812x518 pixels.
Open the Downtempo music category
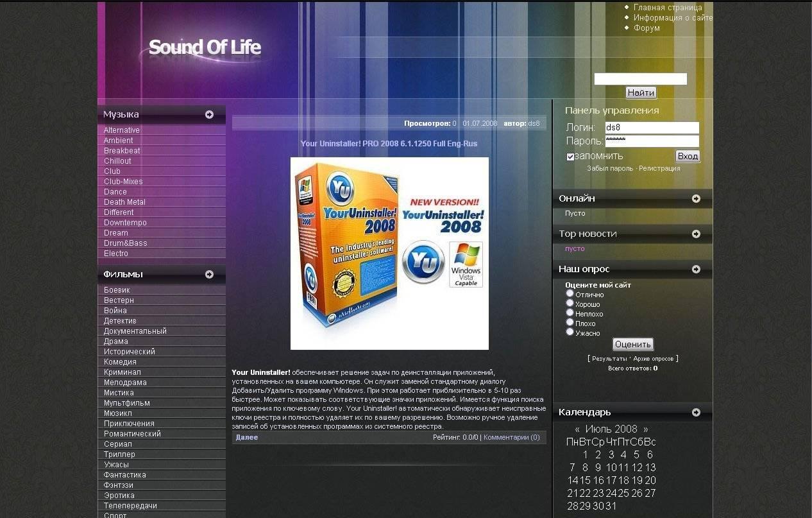tap(125, 223)
